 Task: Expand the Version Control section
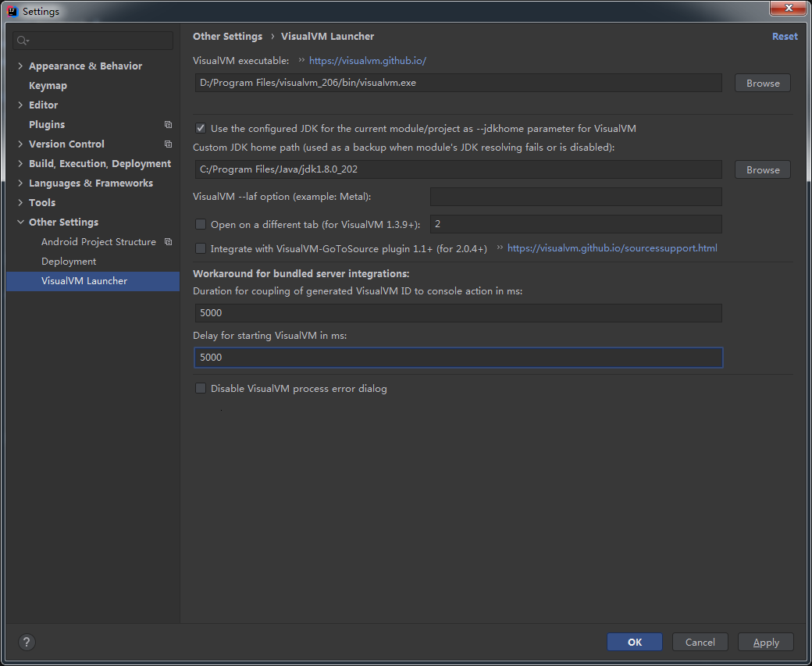point(20,144)
